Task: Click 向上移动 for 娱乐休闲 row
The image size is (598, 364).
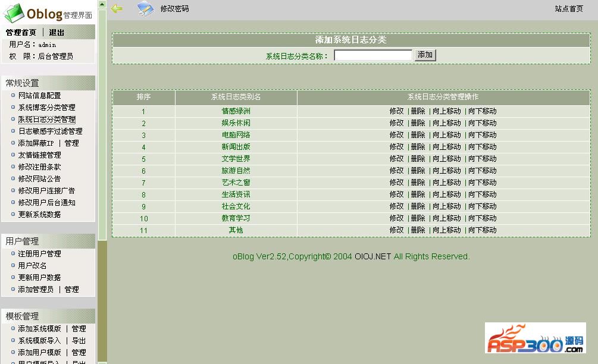Action: tap(447, 123)
